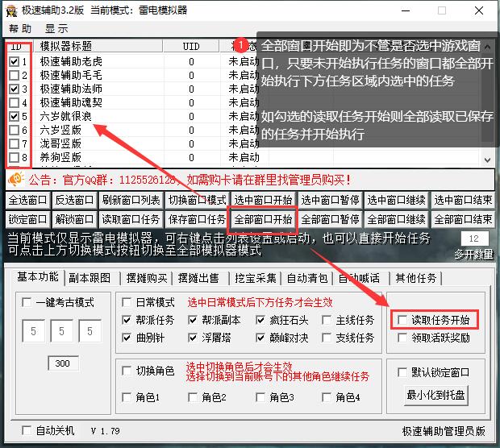Click the 刷新窗口列表 button
The image size is (500, 448).
coord(131,200)
